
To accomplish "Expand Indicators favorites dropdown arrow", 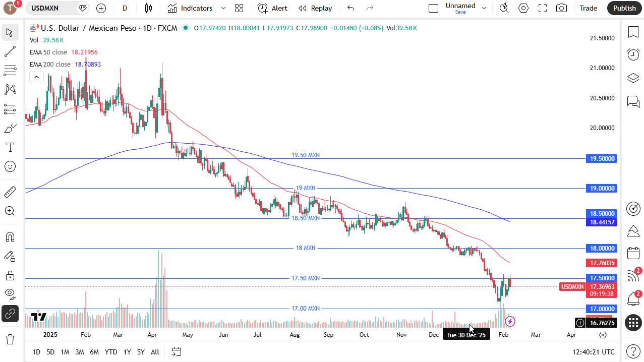I will [x=223, y=8].
